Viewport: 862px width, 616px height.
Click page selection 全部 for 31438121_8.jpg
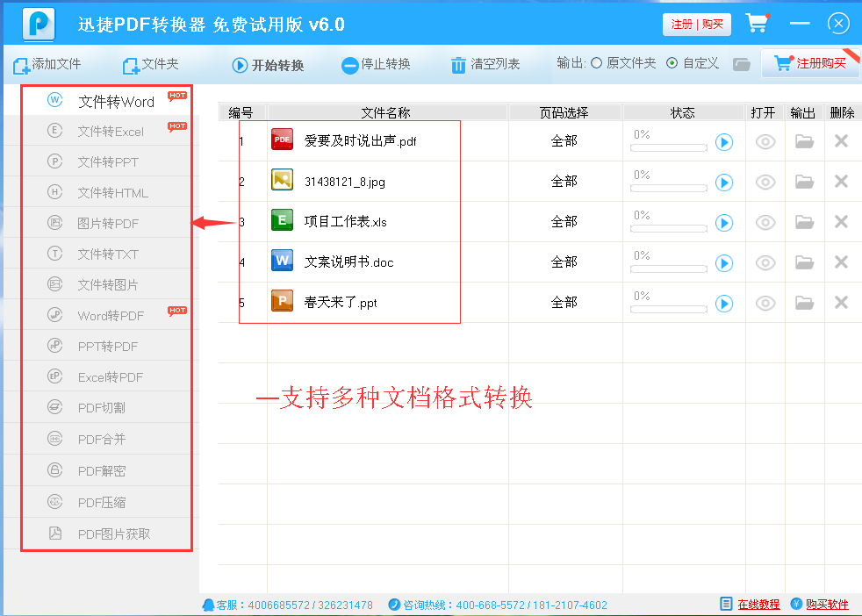pos(564,181)
